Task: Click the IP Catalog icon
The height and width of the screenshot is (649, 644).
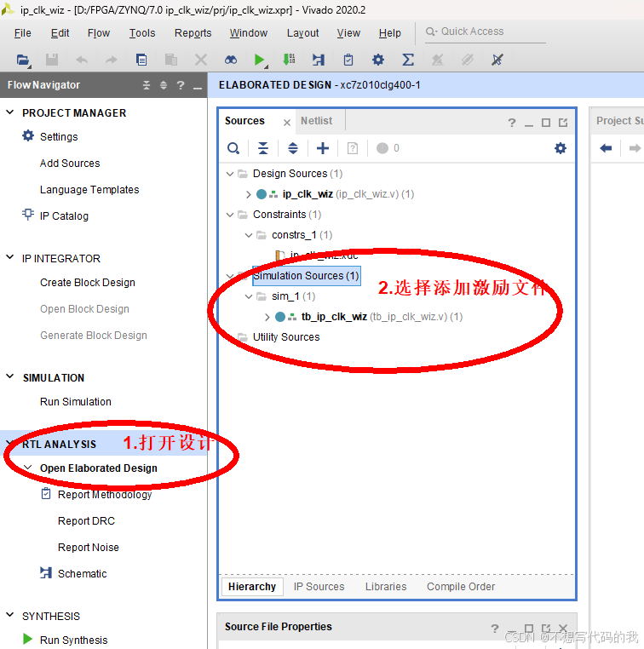Action: [28, 215]
